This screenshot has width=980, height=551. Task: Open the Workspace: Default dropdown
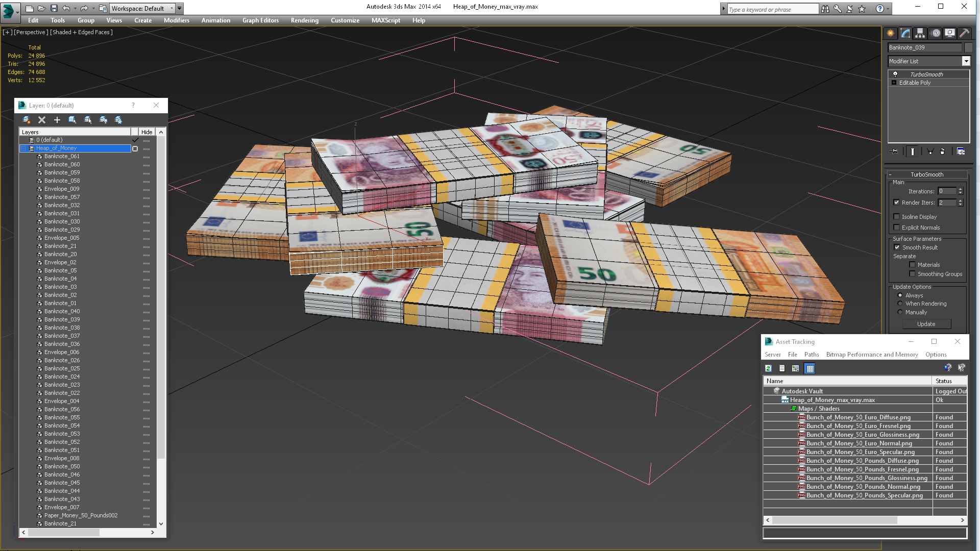click(x=142, y=9)
